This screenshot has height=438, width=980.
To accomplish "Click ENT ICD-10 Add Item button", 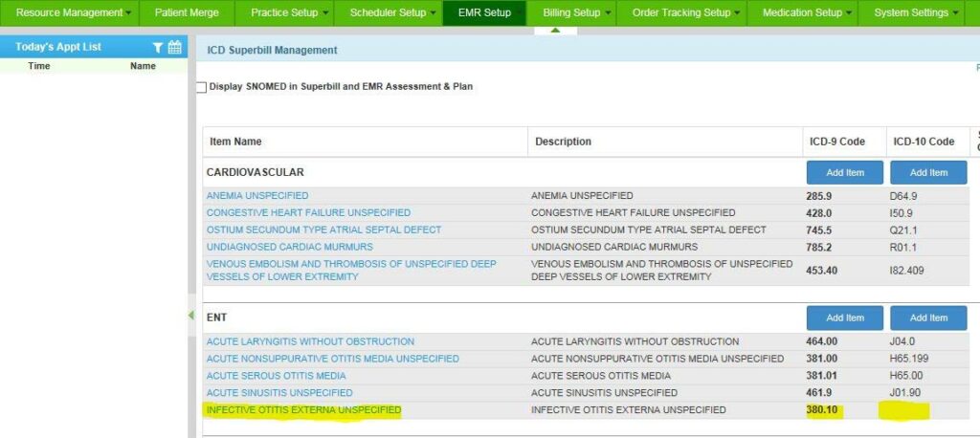I will pyautogui.click(x=928, y=318).
